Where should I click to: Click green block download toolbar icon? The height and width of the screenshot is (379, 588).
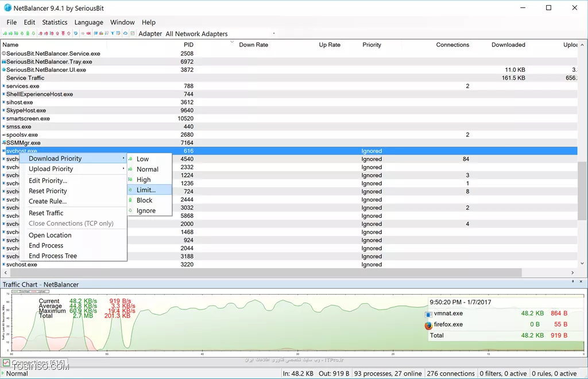(28, 33)
